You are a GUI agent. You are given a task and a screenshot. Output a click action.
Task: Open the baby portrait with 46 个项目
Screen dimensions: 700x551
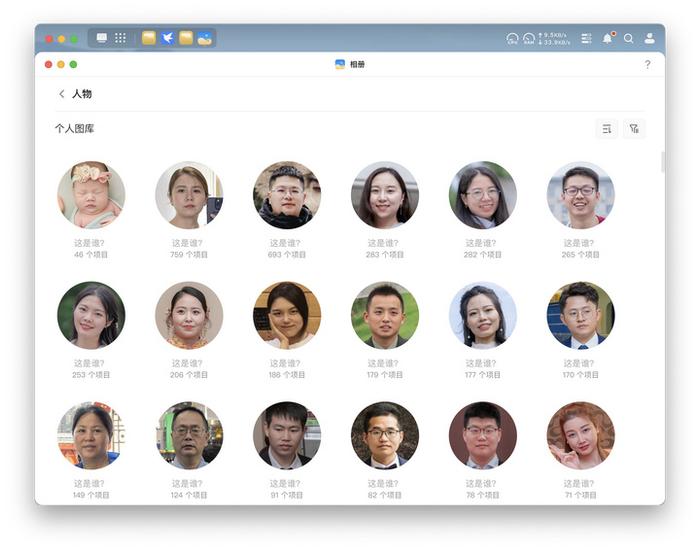(91, 195)
